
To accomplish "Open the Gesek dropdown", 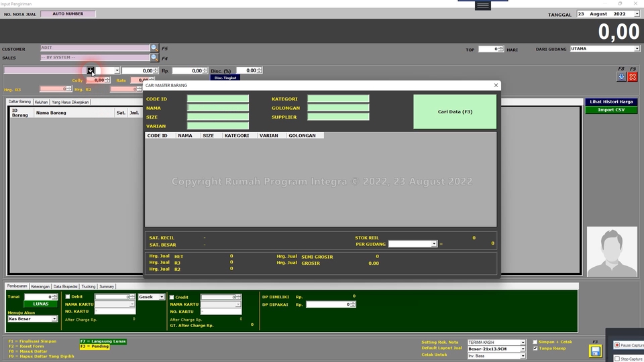I will tap(162, 297).
